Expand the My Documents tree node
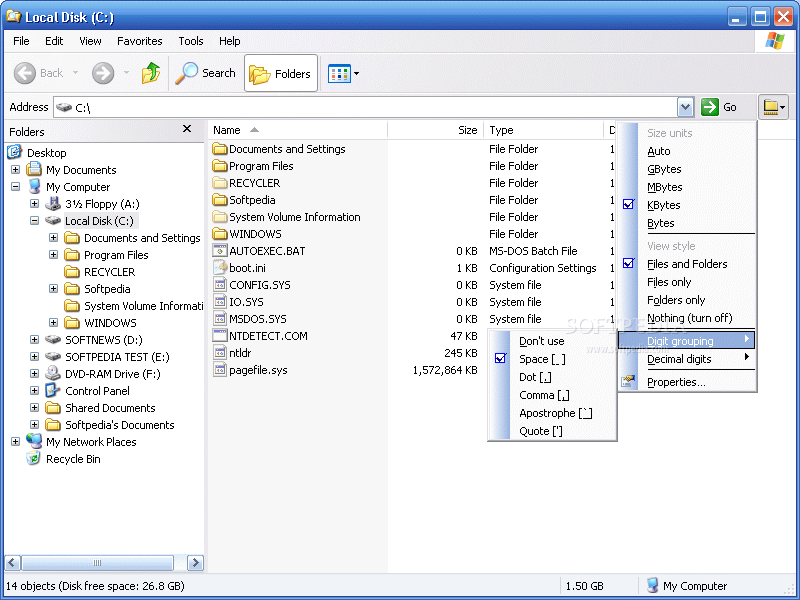The image size is (800, 600). (15, 169)
